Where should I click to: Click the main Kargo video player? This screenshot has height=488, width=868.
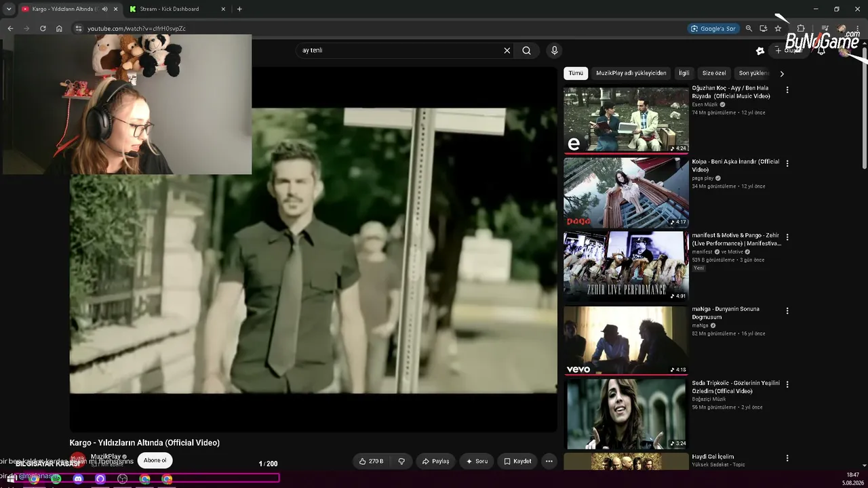[x=313, y=249]
